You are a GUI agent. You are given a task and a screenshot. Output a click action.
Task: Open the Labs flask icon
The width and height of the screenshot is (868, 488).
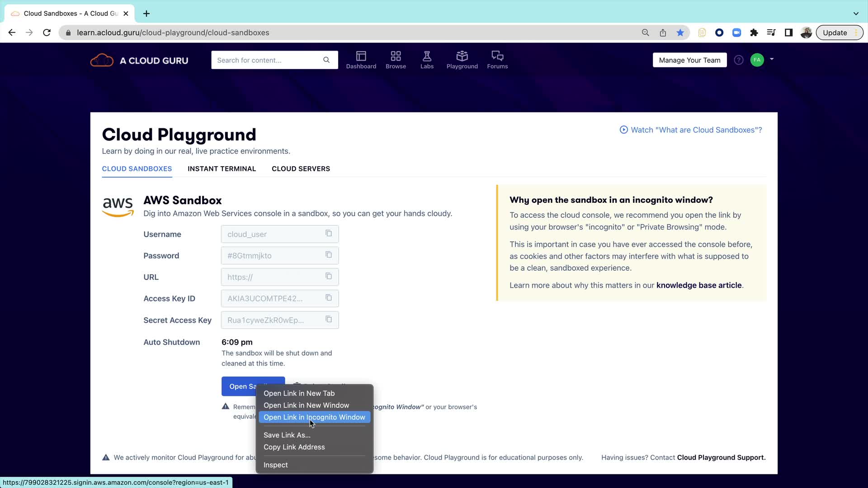coord(427,60)
